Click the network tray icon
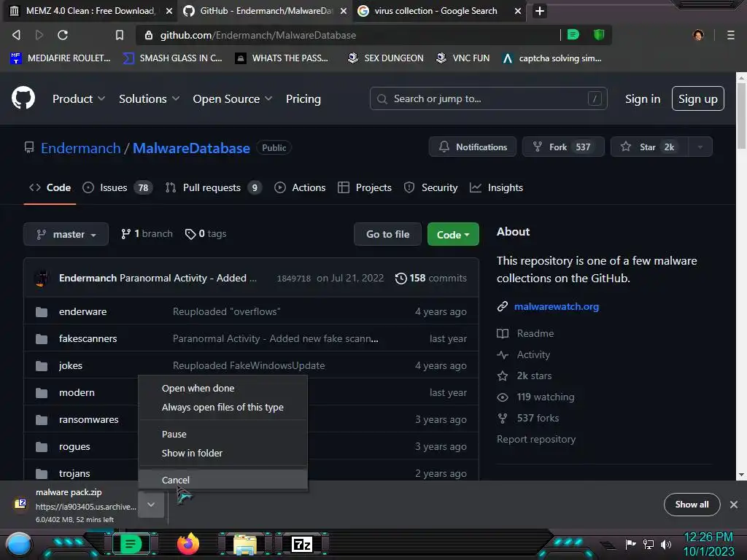 649,544
